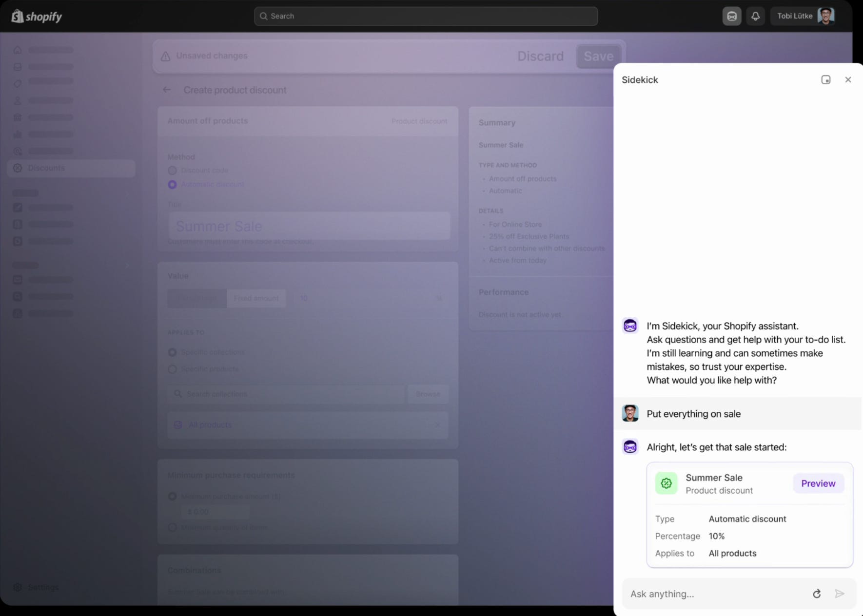Click 'All products' applies-to value in card
Image resolution: width=863 pixels, height=616 pixels.
(732, 553)
